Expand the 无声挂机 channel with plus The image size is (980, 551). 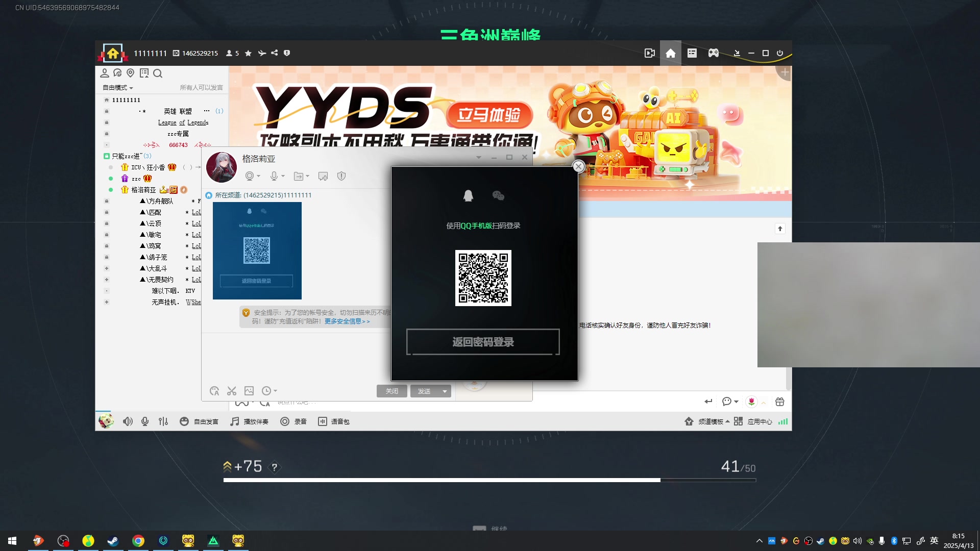click(107, 302)
